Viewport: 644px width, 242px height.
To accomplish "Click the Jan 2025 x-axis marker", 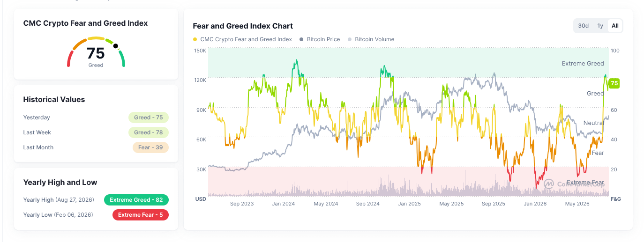I will tap(410, 204).
